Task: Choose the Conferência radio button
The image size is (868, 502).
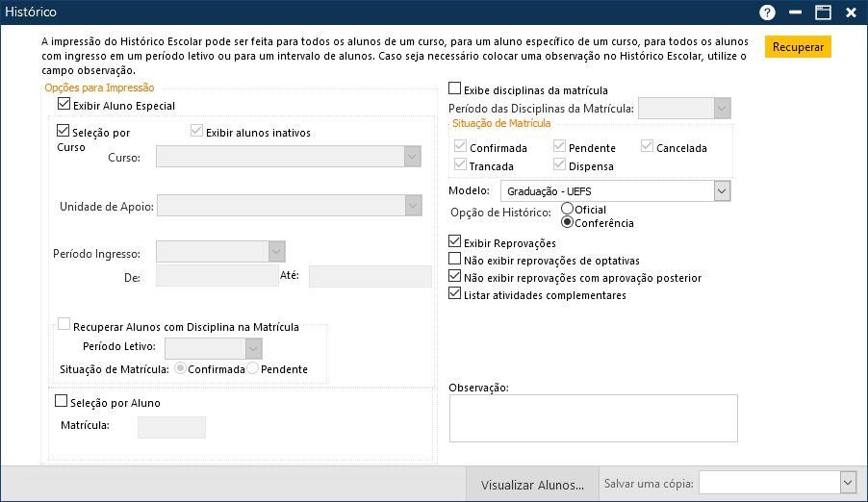Action: [568, 222]
